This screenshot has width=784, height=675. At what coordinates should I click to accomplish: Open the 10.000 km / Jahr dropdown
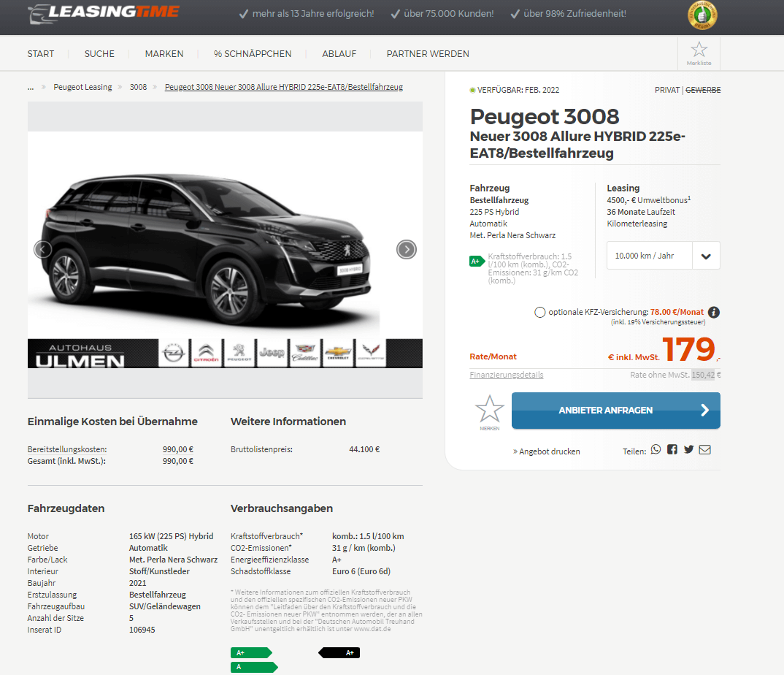click(x=663, y=256)
